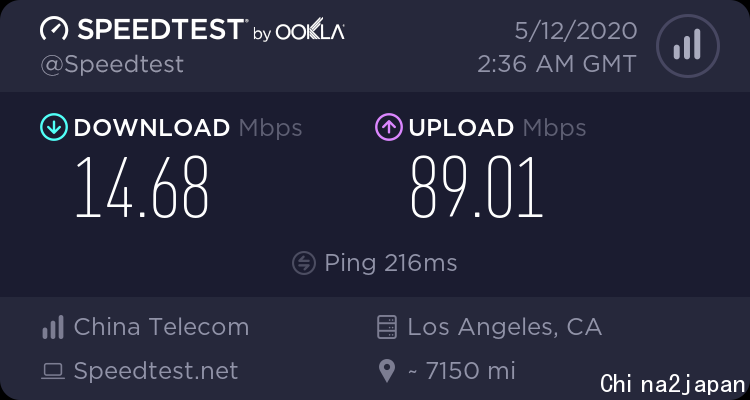
Task: Open the Speedtest.net link
Action: (x=156, y=371)
